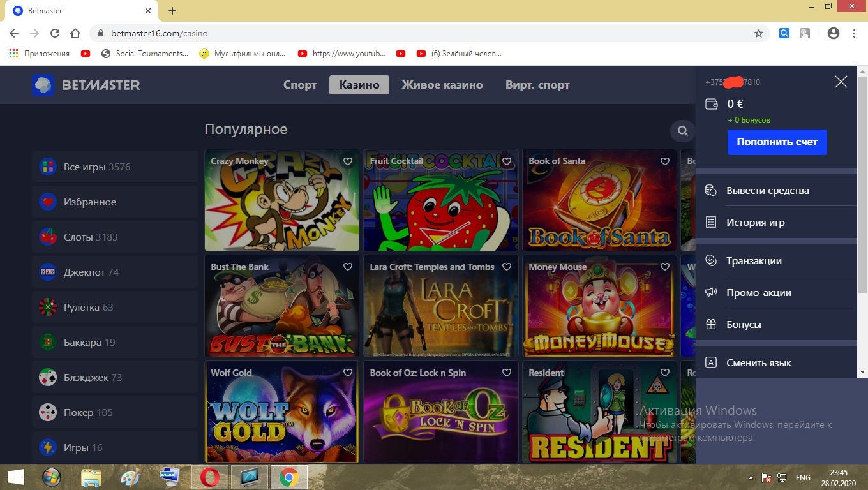Favorite the Crazy Monkey game heart
Viewport: 868px width, 490px height.
[348, 161]
